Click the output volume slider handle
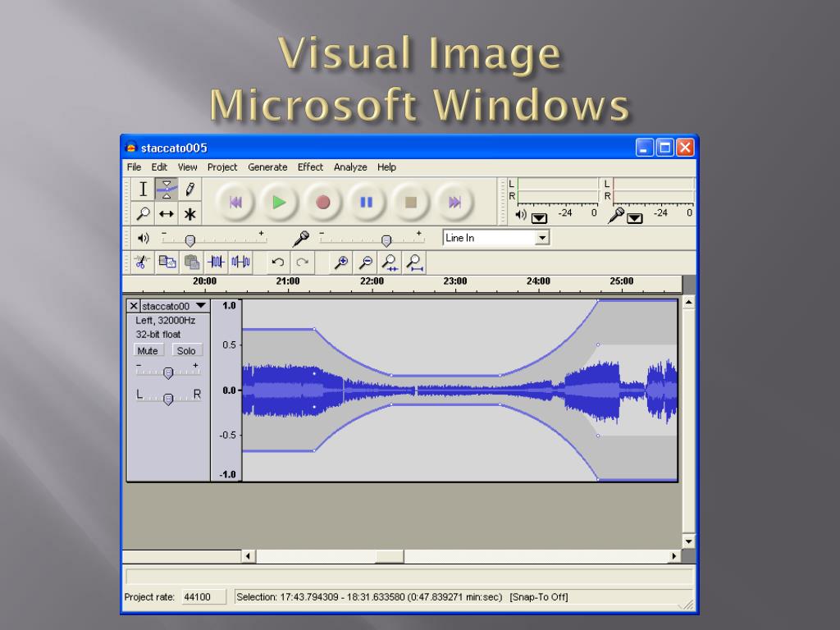Screen dimensions: 840x630 point(189,240)
